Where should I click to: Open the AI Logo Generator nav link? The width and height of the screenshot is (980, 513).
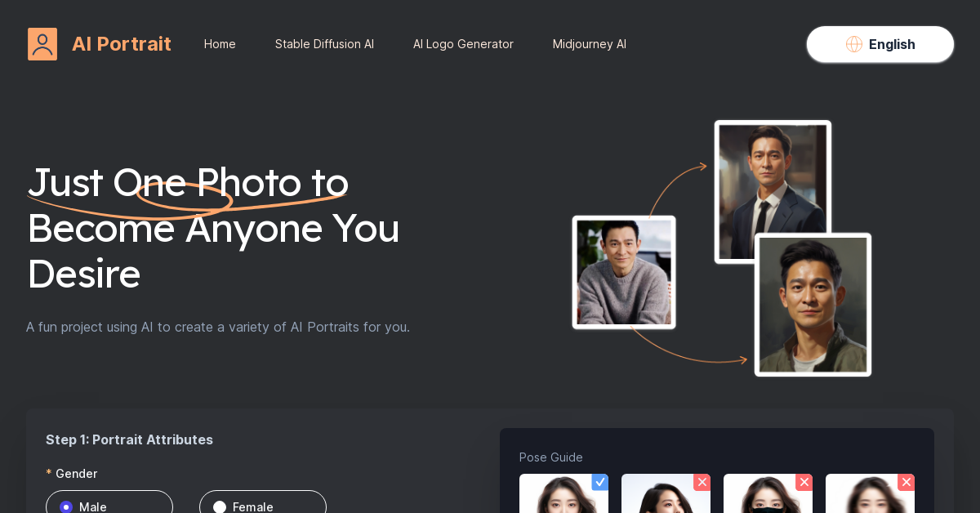[463, 44]
